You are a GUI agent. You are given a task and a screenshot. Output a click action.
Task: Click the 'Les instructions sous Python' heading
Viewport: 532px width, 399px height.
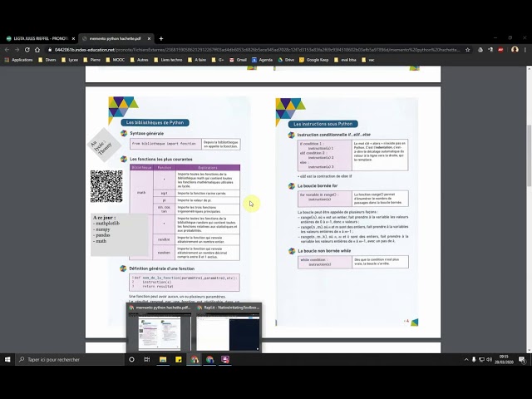(x=323, y=124)
